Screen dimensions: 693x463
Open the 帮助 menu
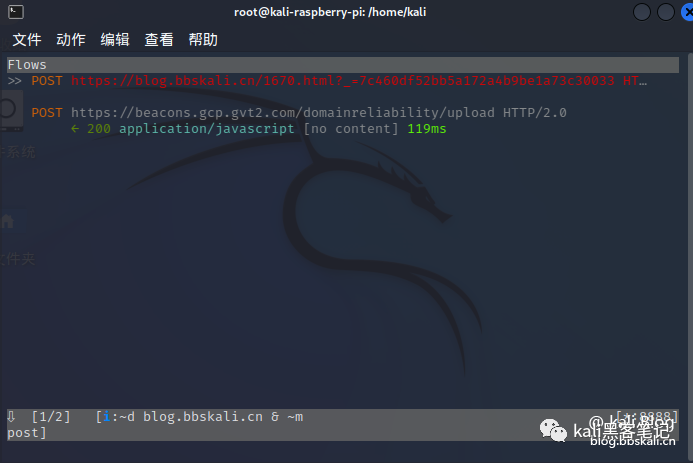pyautogui.click(x=203, y=40)
